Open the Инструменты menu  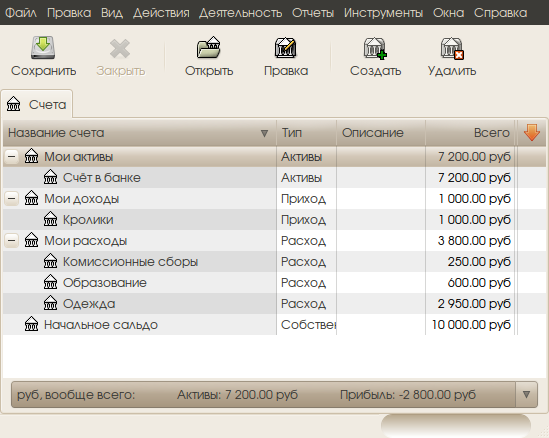click(x=383, y=13)
